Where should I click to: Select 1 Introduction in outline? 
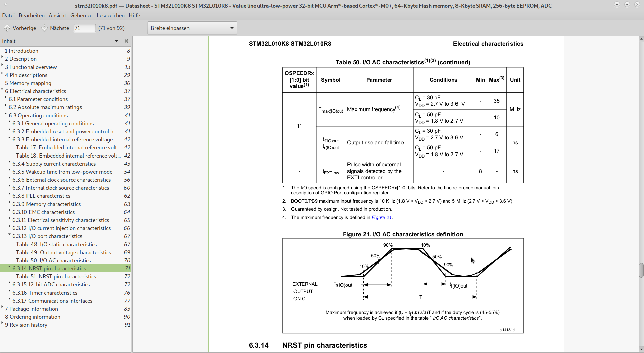tap(66, 51)
